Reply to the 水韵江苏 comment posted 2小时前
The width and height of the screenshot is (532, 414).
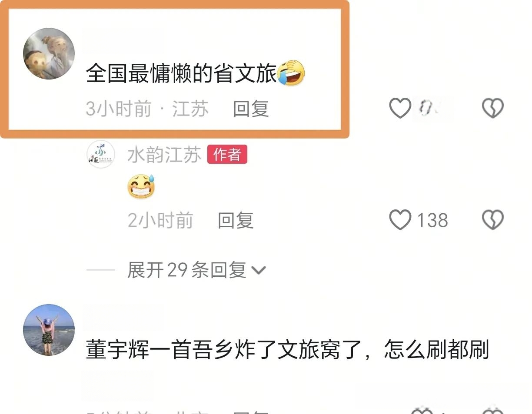236,220
